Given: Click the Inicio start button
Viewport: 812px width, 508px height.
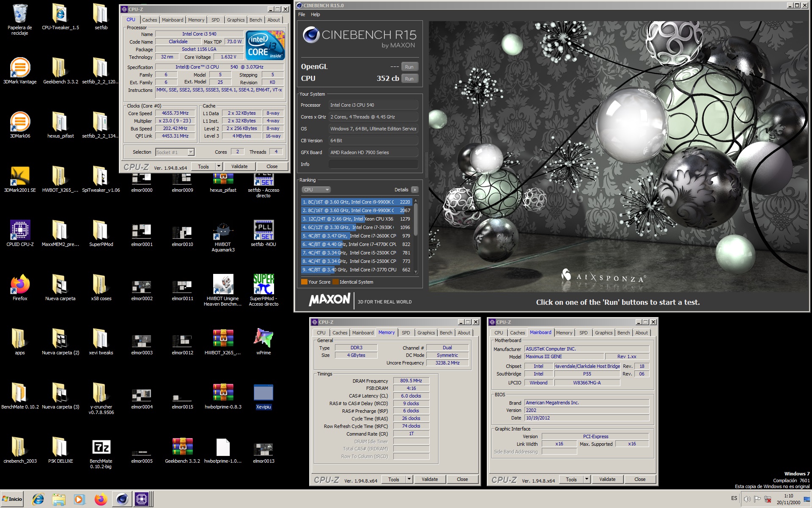Looking at the screenshot, I should pyautogui.click(x=12, y=499).
